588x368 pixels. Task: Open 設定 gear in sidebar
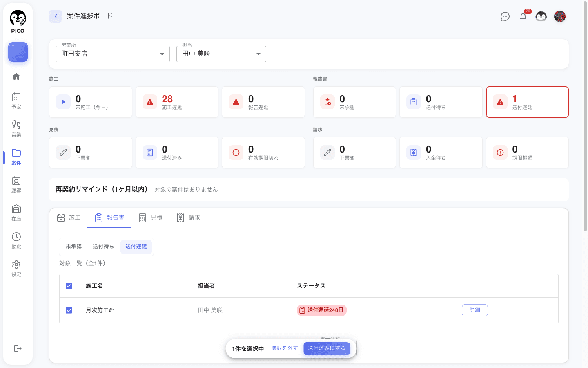(16, 268)
